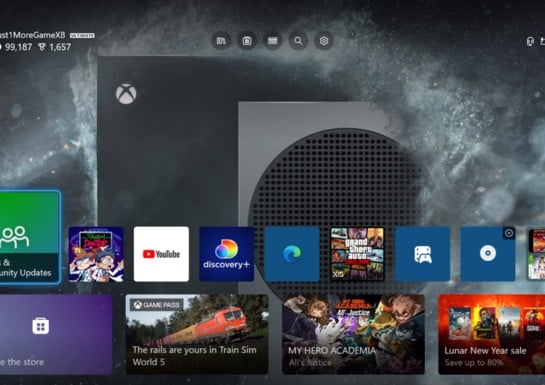The width and height of the screenshot is (545, 385).
Task: Click the ULTIMATE membership badge
Action: pyautogui.click(x=82, y=35)
